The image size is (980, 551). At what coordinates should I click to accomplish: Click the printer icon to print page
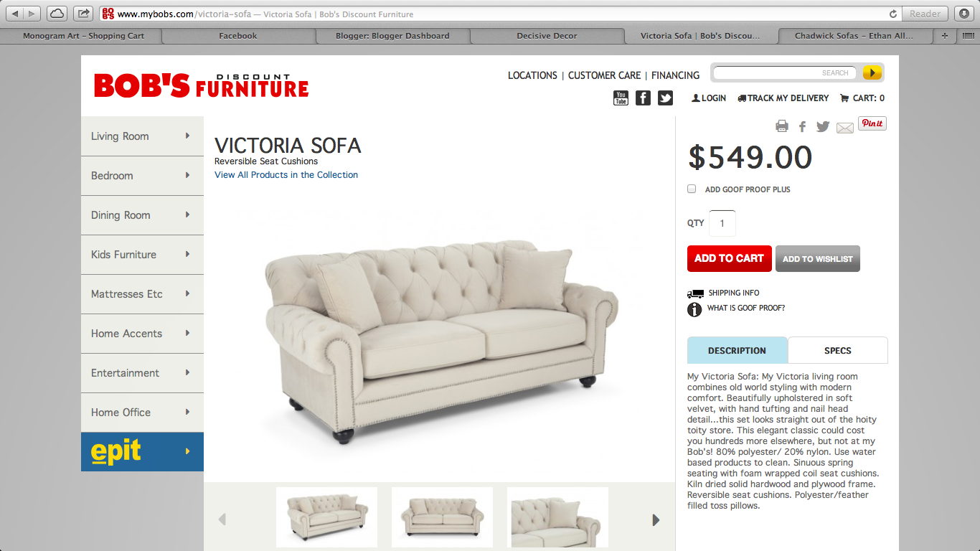tap(782, 127)
